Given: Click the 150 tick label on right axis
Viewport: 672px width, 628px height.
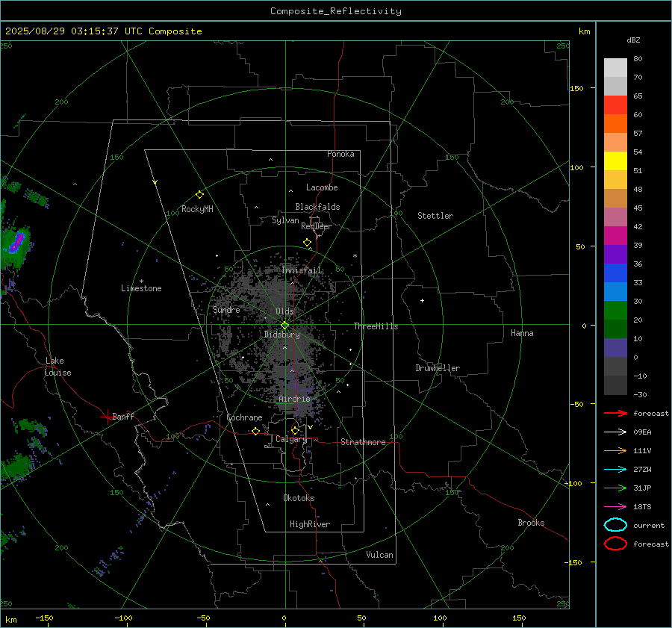Looking at the screenshot, I should tap(576, 88).
